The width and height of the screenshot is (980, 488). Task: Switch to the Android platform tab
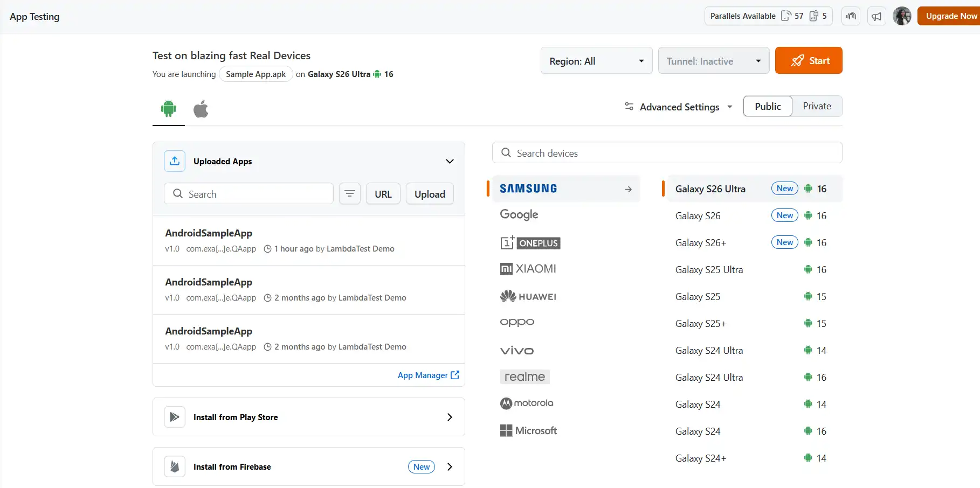point(169,109)
